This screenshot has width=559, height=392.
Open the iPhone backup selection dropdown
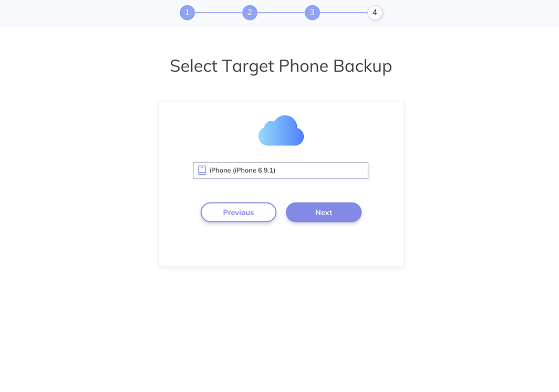tap(281, 170)
